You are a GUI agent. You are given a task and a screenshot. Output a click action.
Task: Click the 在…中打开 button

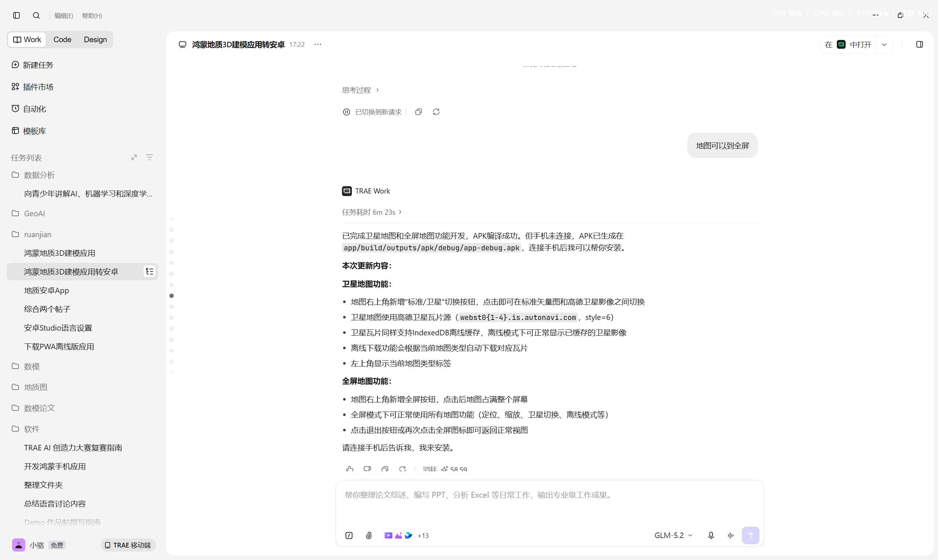tap(848, 44)
